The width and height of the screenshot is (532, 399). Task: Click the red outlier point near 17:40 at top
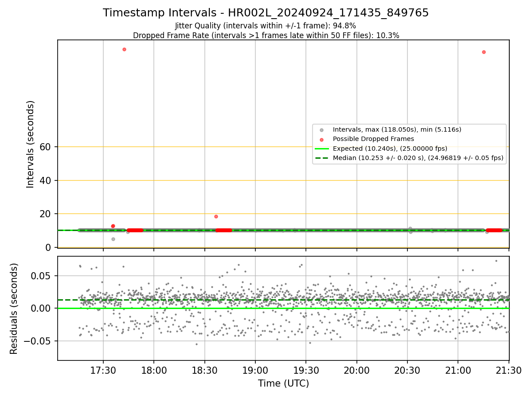click(x=124, y=49)
